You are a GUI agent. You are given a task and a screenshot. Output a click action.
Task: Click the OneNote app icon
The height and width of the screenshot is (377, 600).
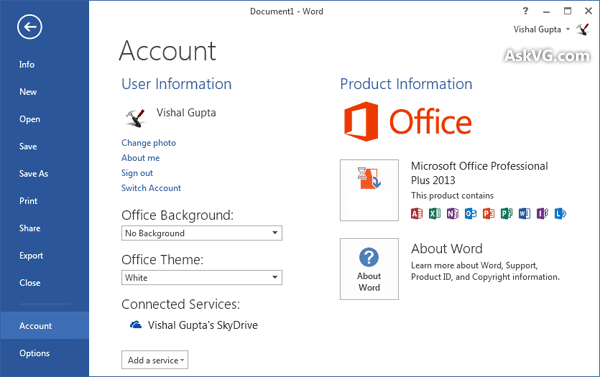(453, 213)
